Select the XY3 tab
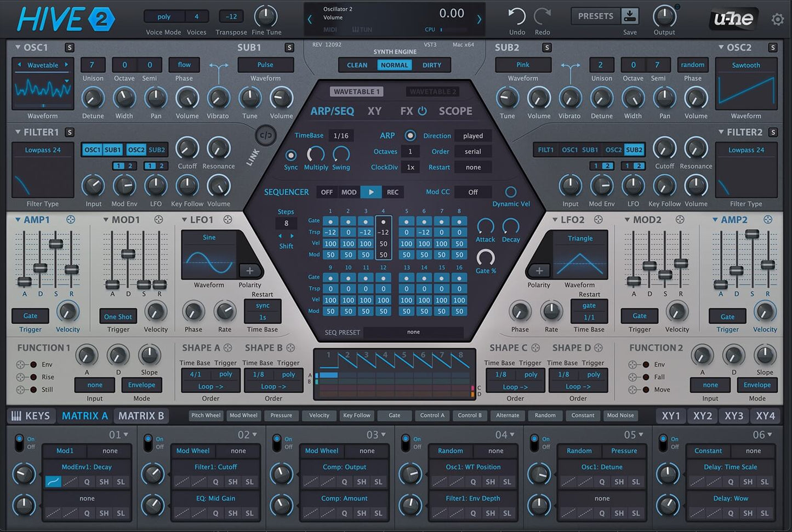The image size is (792, 532). (x=734, y=416)
